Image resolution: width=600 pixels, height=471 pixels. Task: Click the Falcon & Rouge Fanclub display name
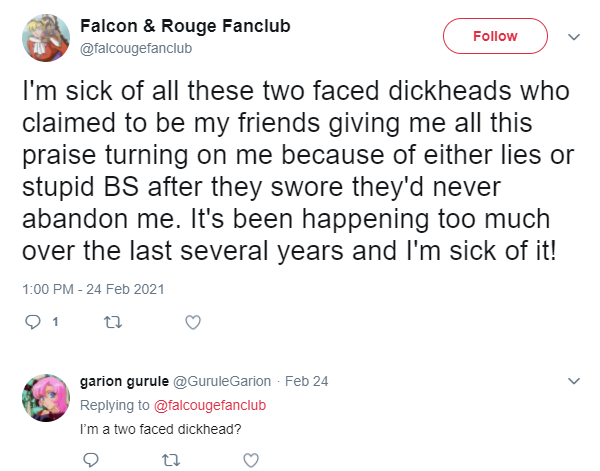pos(185,26)
